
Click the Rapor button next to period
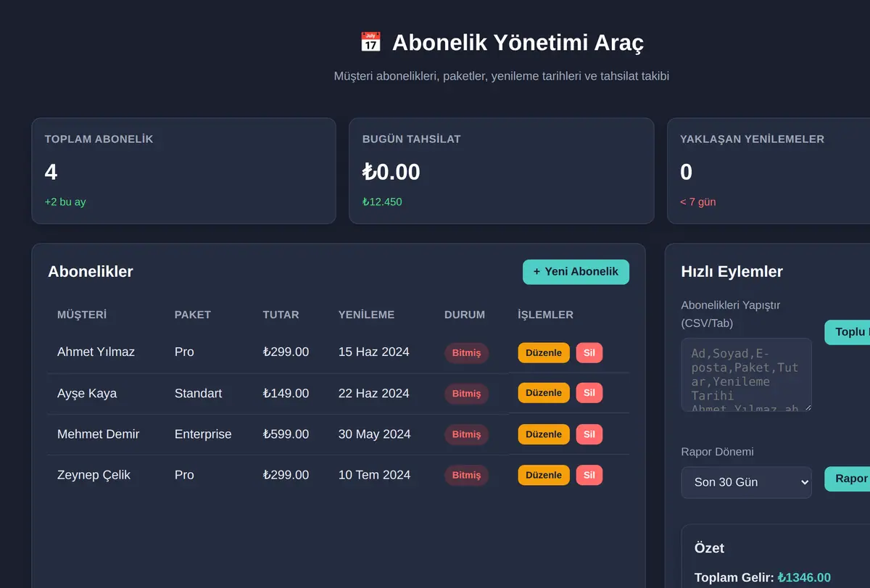point(848,479)
